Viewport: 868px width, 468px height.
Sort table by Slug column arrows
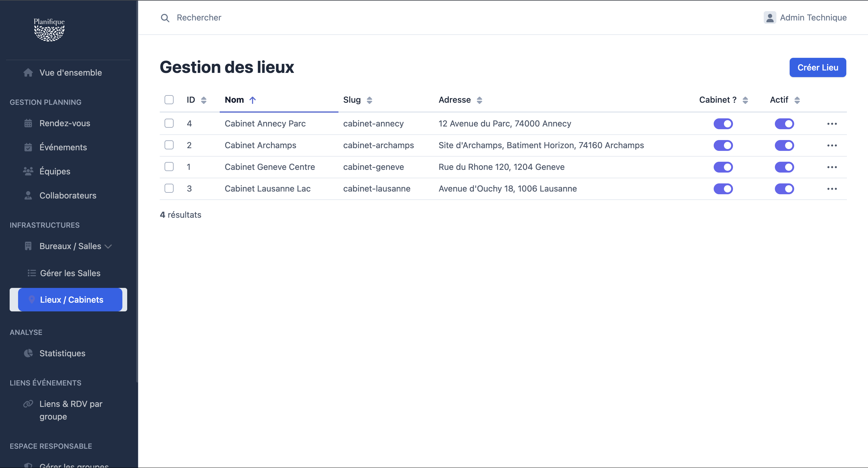[369, 100]
